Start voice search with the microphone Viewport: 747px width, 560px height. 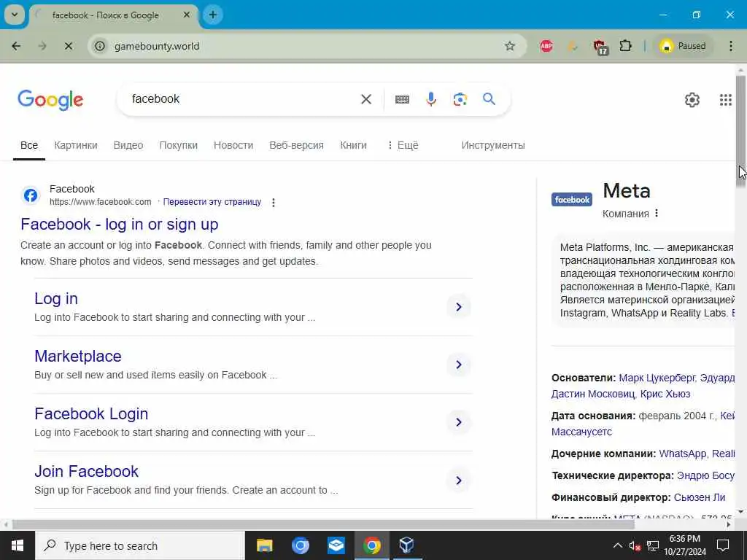[431, 99]
